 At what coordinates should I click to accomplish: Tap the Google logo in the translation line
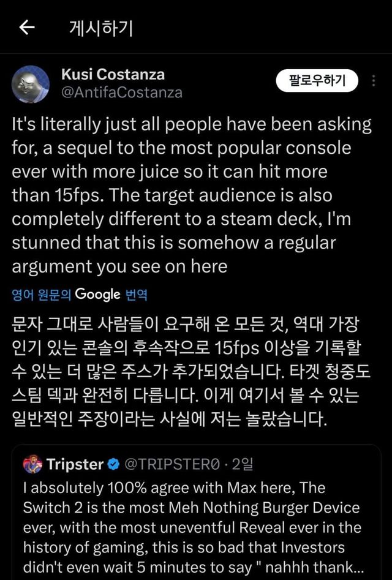98,294
